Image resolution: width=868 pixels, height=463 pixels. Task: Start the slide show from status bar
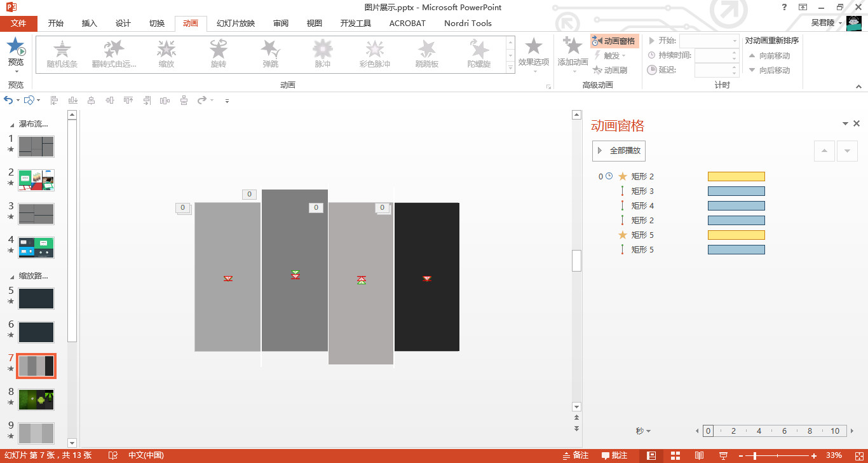point(723,455)
